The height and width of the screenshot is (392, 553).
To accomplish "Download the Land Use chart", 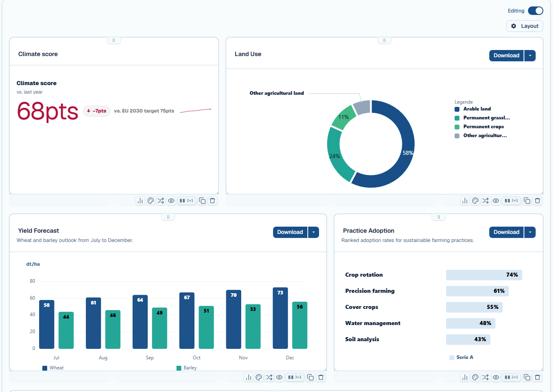I will point(507,56).
